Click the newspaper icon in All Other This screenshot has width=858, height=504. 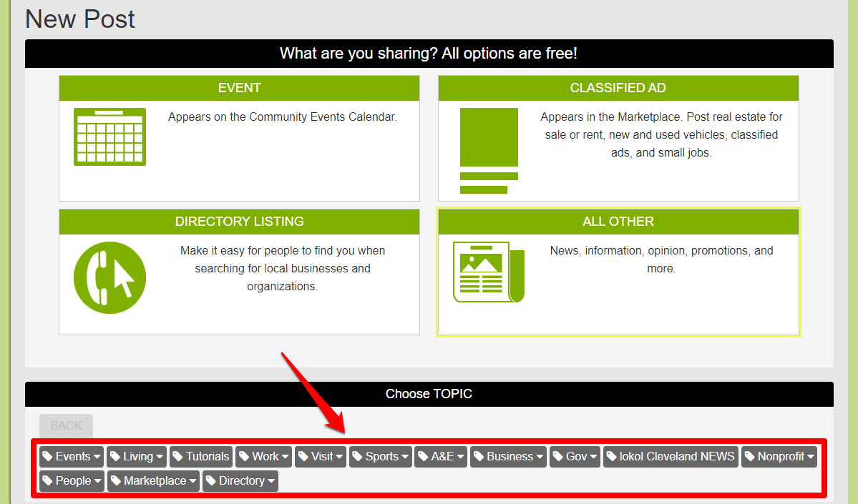[489, 272]
